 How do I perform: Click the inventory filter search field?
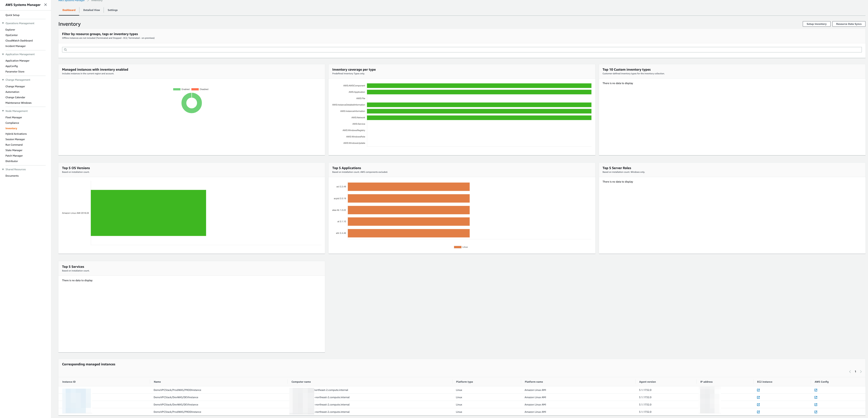462,50
